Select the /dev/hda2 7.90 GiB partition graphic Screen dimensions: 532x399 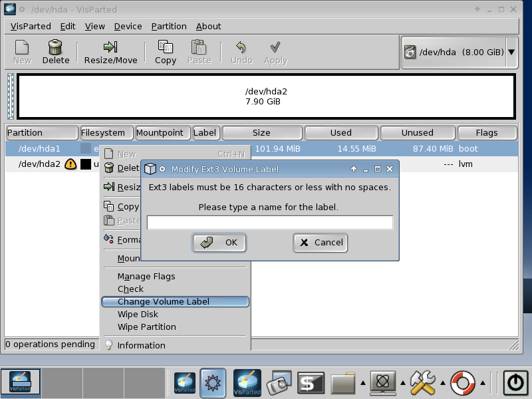(267, 96)
